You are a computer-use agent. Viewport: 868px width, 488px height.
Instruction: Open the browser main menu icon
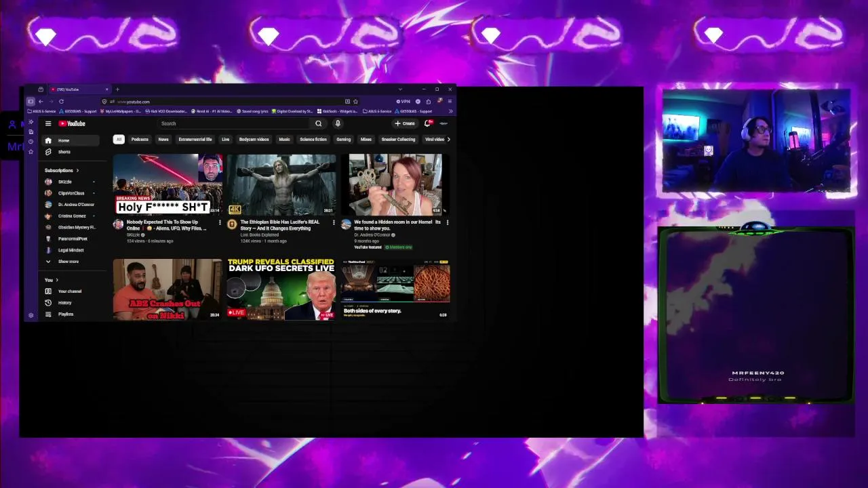click(x=450, y=102)
